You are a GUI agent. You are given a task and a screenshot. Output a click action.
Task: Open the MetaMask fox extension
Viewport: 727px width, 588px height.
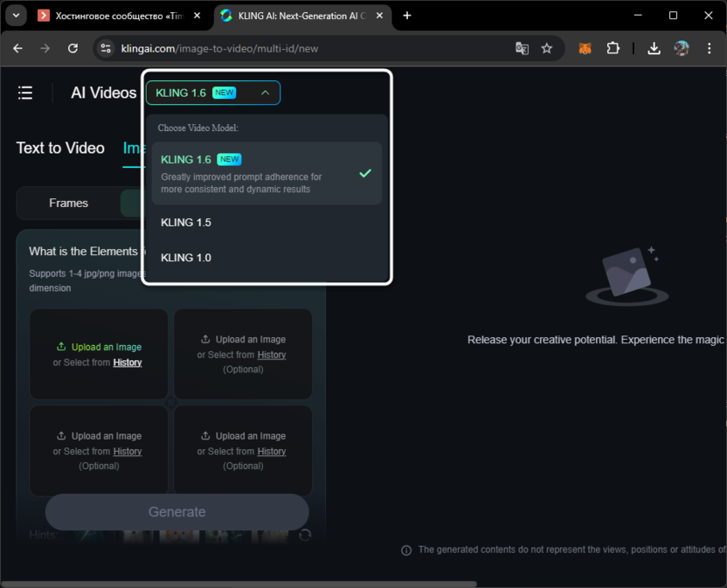(585, 48)
